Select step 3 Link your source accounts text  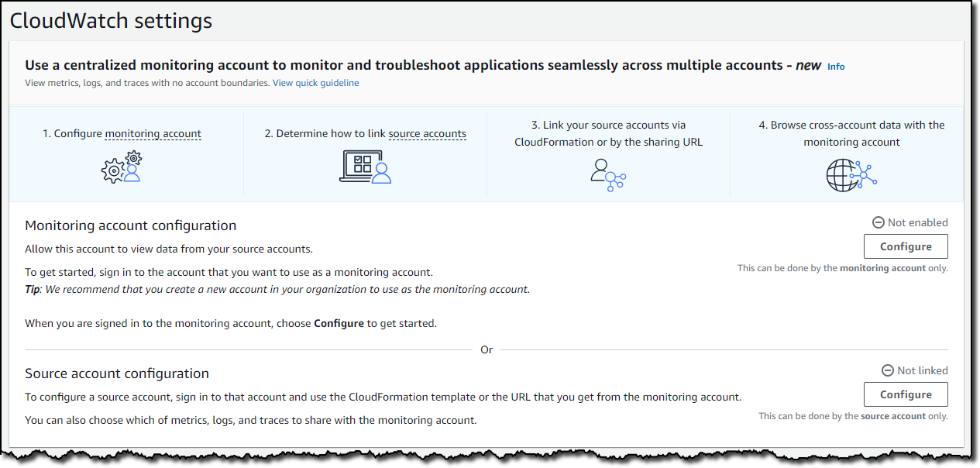[608, 133]
